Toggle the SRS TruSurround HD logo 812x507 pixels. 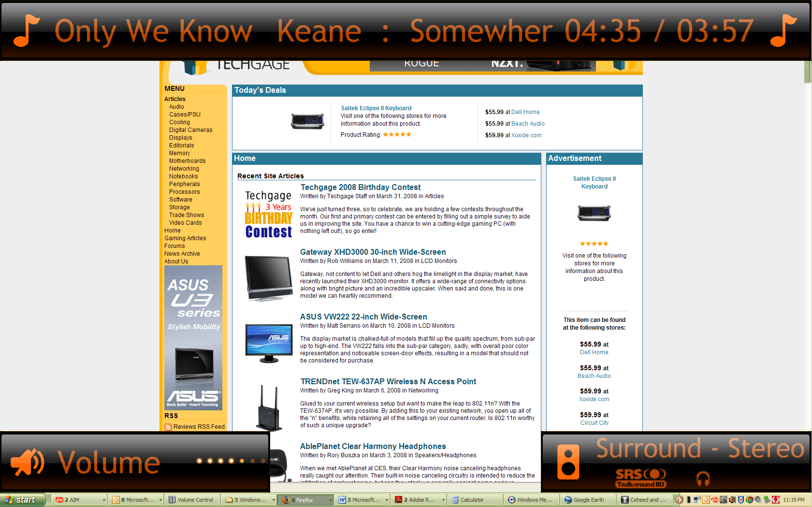pyautogui.click(x=640, y=478)
